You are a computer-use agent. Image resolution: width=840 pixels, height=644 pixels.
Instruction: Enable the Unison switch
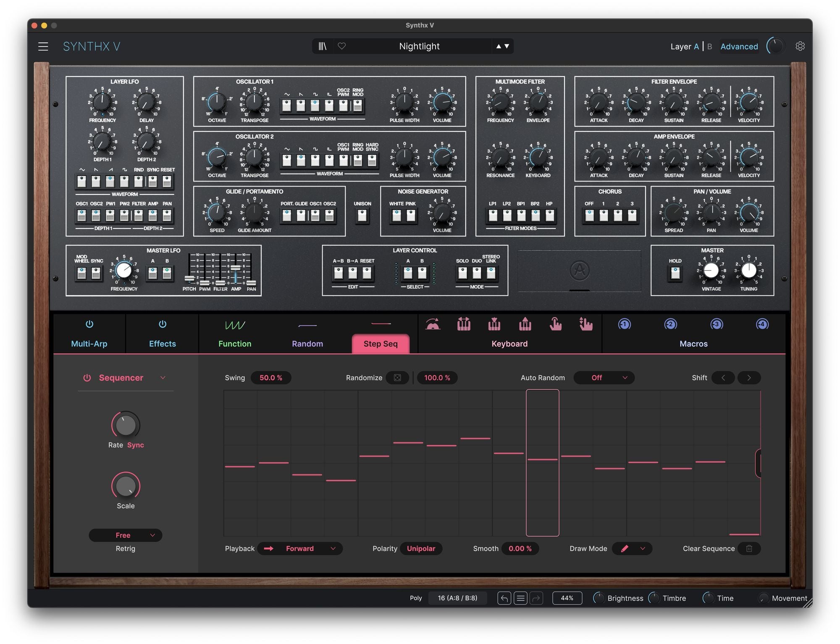coord(362,216)
